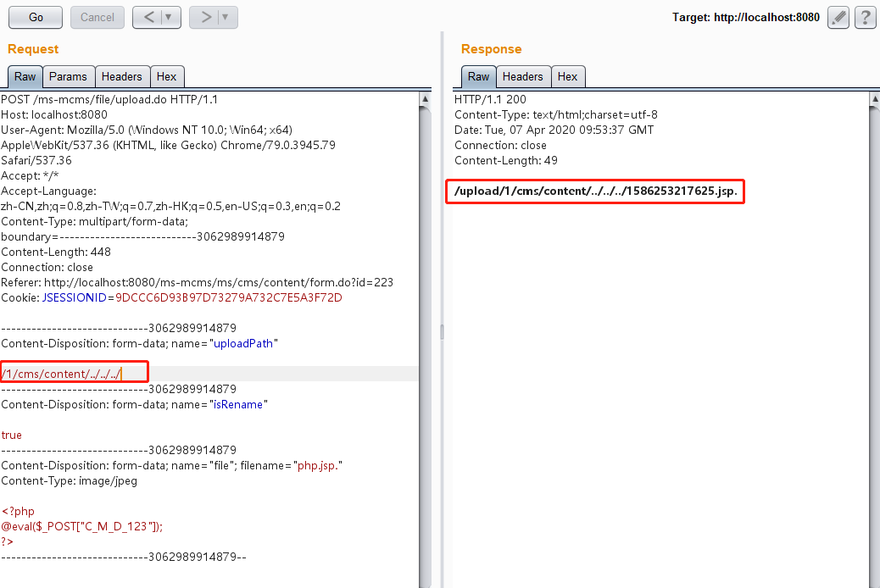
Task: Click the Target: http://localhost:8080 label
Action: click(746, 18)
